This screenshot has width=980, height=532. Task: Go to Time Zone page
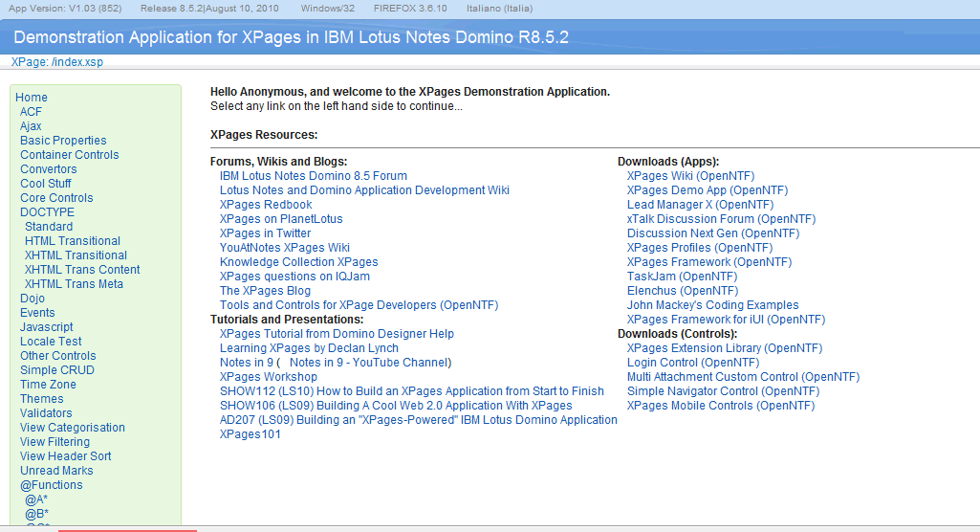(x=48, y=385)
